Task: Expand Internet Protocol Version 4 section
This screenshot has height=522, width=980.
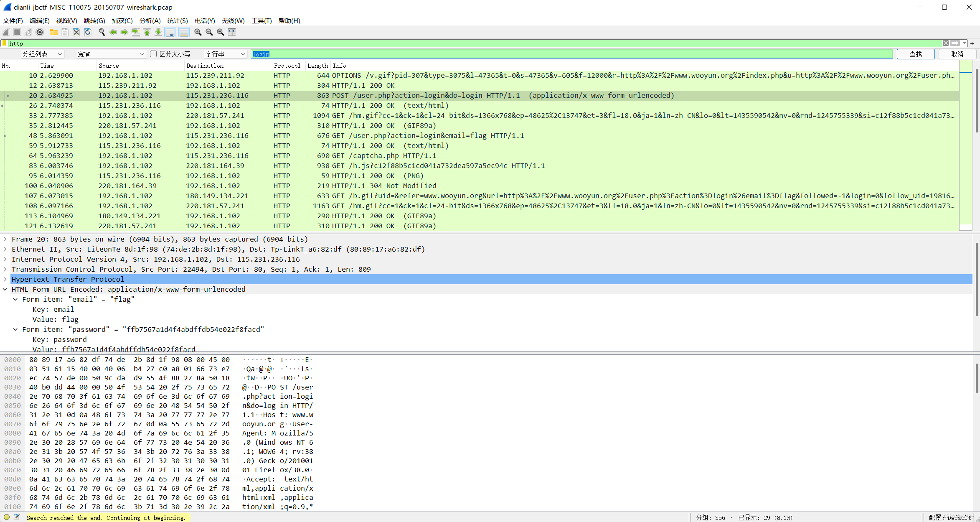Action: [x=5, y=259]
